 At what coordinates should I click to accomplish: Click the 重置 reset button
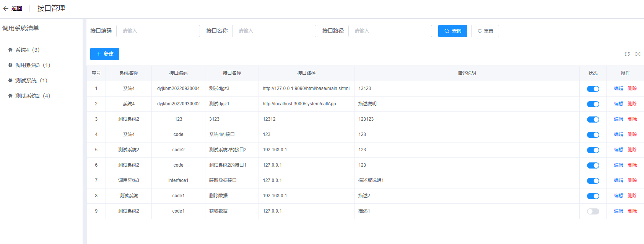[485, 31]
